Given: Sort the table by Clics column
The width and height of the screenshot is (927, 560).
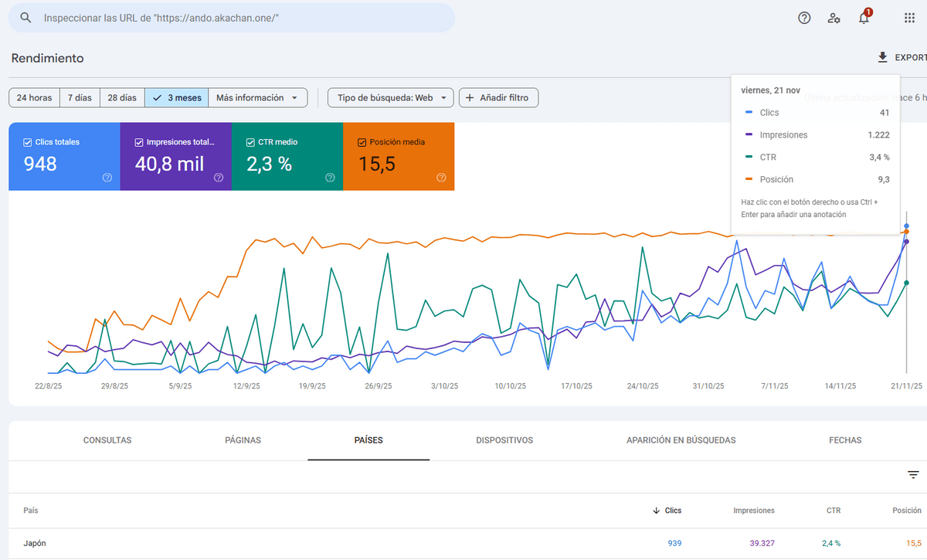Looking at the screenshot, I should [x=667, y=511].
